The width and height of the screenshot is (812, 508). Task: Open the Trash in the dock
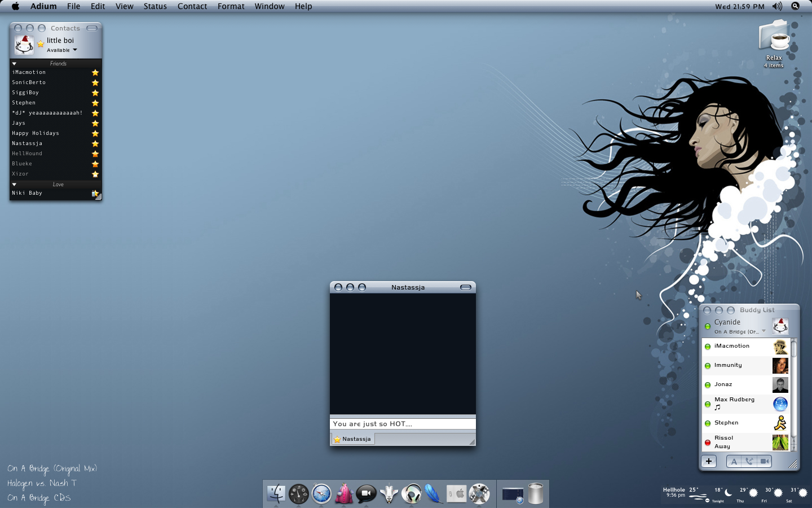coord(536,493)
